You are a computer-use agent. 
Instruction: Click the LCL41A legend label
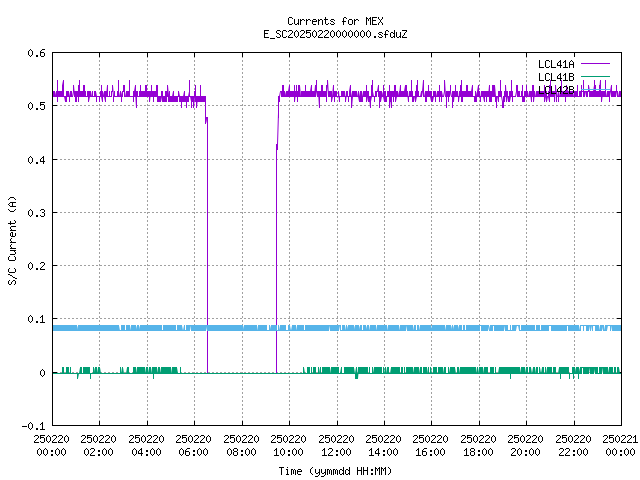[556, 64]
